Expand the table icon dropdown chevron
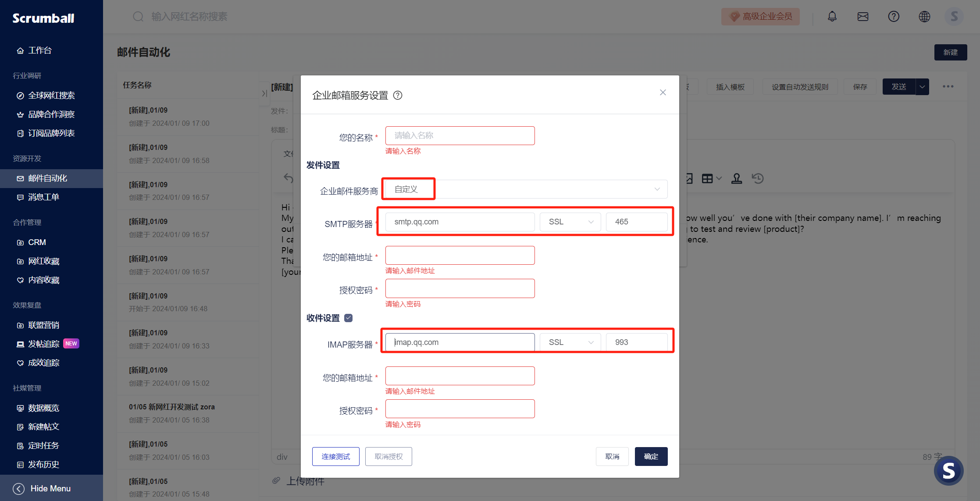980x501 pixels. pyautogui.click(x=719, y=178)
